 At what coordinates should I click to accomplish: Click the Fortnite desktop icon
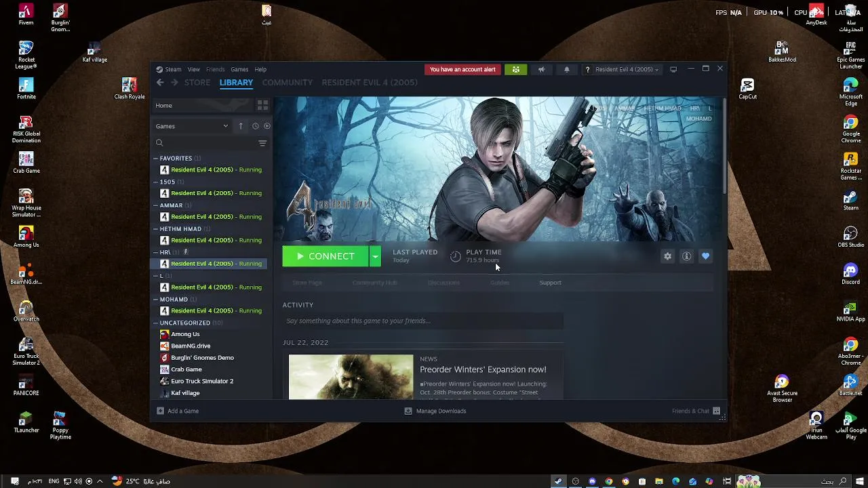tap(26, 89)
